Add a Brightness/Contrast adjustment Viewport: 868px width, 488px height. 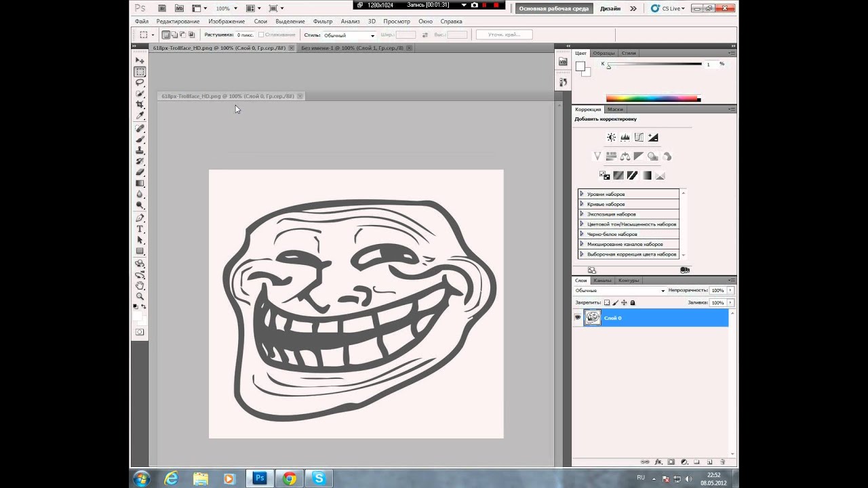click(611, 137)
